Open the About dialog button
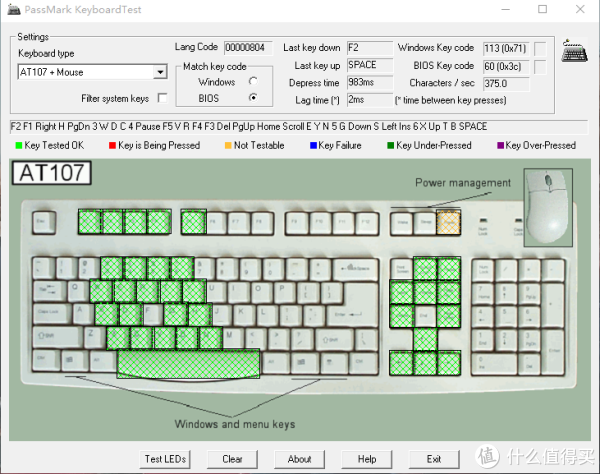 click(300, 459)
